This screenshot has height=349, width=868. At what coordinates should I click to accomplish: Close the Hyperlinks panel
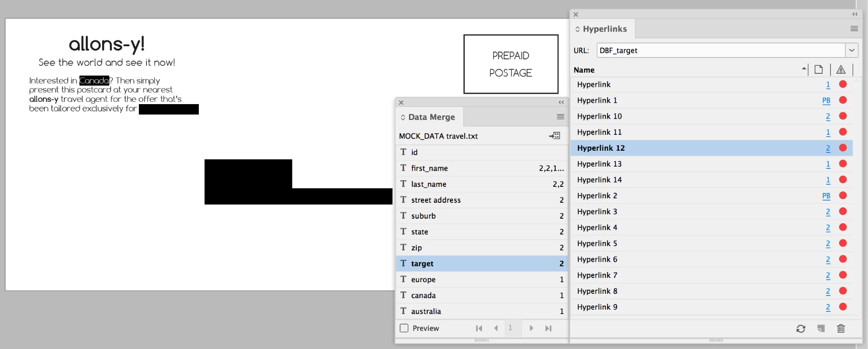(x=576, y=14)
